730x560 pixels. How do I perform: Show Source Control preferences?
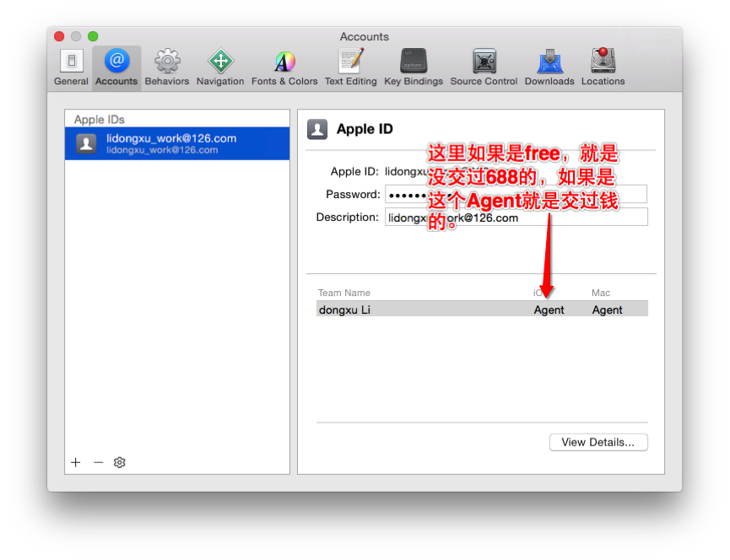484,68
